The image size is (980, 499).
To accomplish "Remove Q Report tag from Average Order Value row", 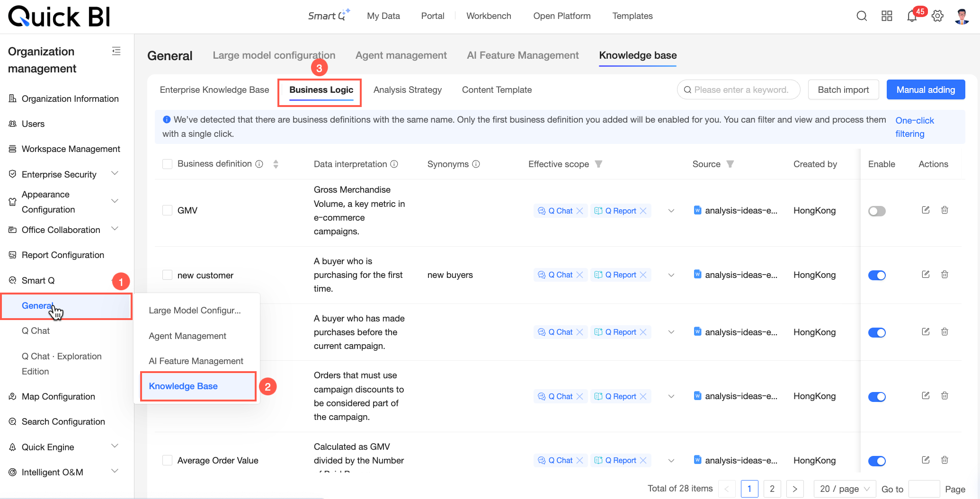I will 643,460.
